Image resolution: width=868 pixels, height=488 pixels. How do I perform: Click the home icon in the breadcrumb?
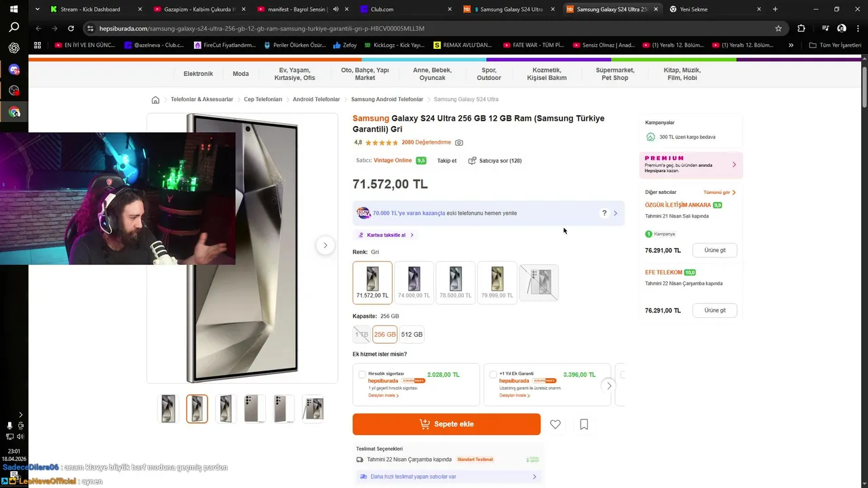(x=155, y=100)
